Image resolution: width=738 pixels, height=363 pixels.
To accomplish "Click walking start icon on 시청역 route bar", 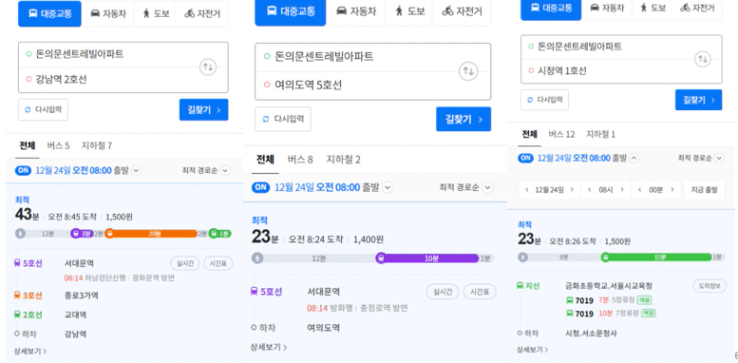I will point(522,257).
